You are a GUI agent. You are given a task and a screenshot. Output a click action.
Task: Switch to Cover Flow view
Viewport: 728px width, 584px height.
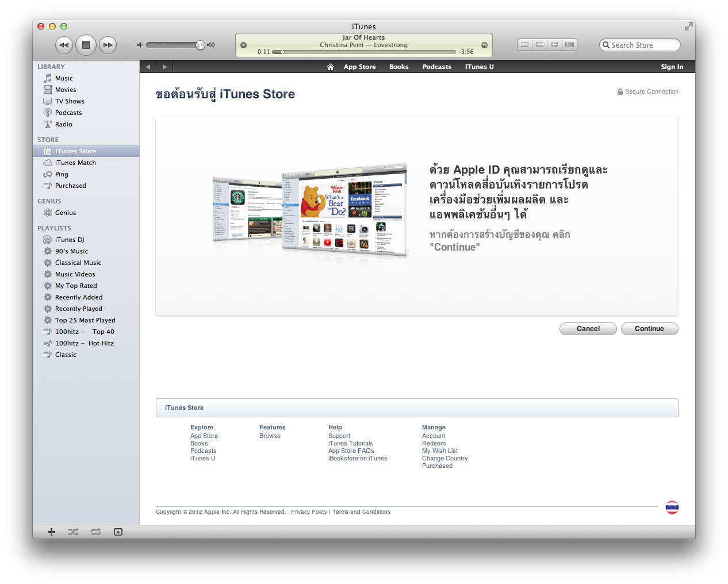click(x=569, y=45)
